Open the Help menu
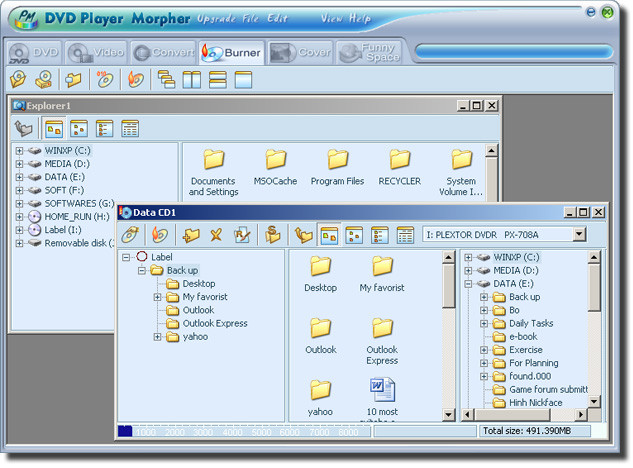The width and height of the screenshot is (633, 468). (x=360, y=19)
